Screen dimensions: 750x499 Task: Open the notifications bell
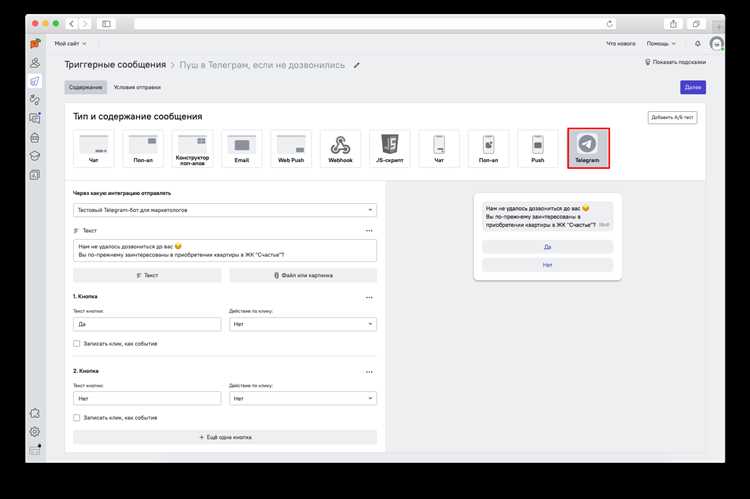[697, 44]
